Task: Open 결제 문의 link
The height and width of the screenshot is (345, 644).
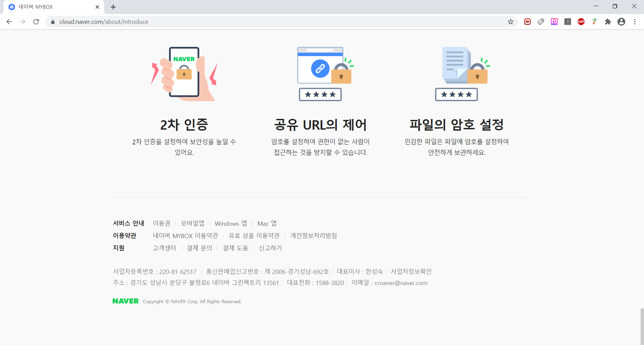Action: tap(200, 248)
